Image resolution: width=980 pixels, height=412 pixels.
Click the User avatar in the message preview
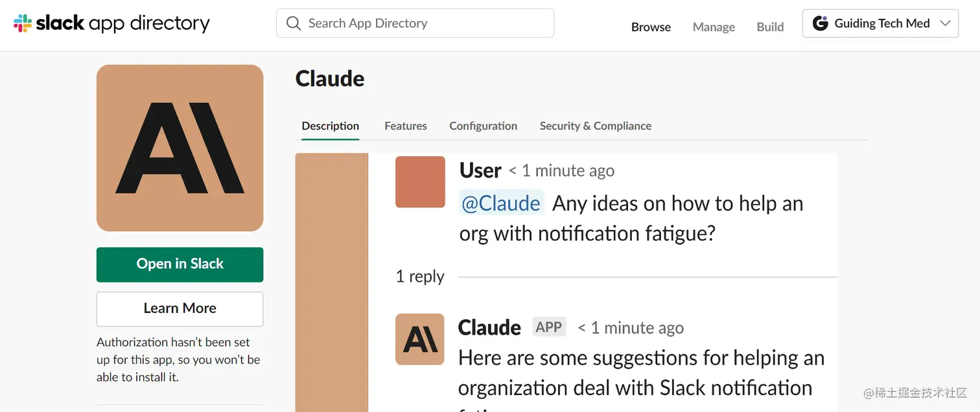[420, 182]
